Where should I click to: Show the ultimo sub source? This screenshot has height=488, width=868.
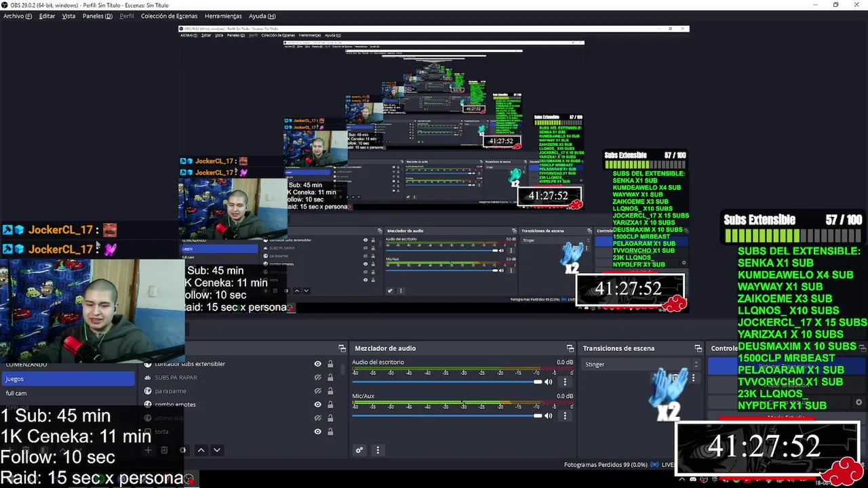[317, 418]
